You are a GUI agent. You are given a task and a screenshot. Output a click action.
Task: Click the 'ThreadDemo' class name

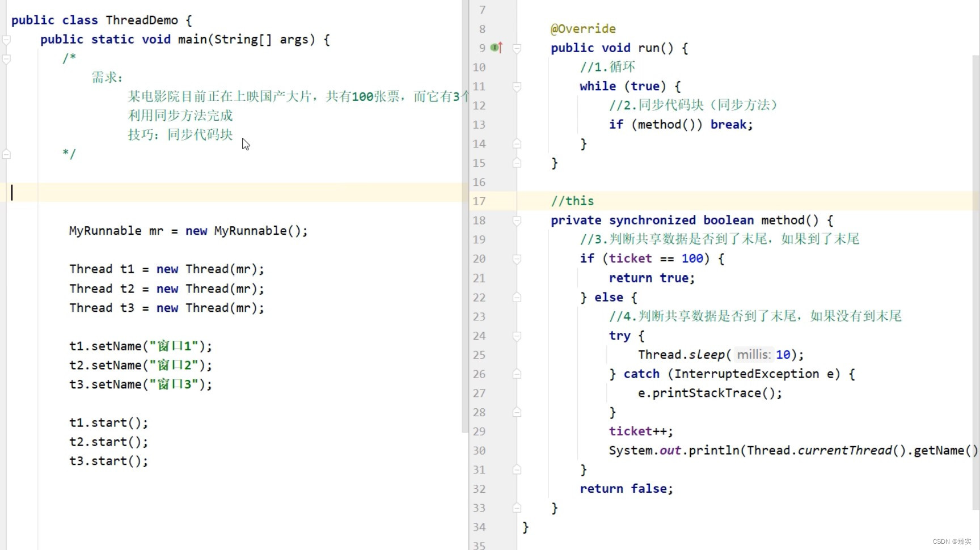(x=142, y=20)
